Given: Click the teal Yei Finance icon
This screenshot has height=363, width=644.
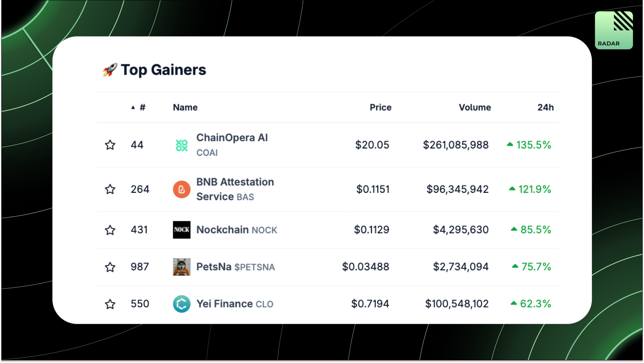Looking at the screenshot, I should (181, 304).
